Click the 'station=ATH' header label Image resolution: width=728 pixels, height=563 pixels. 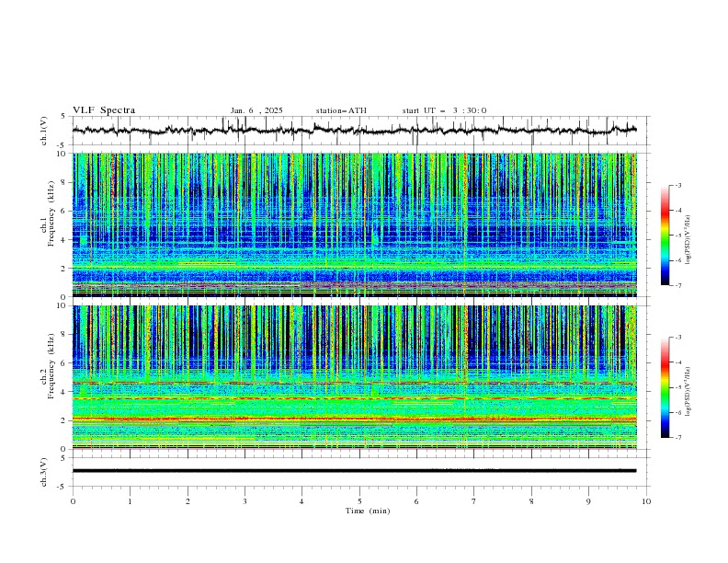coord(341,110)
